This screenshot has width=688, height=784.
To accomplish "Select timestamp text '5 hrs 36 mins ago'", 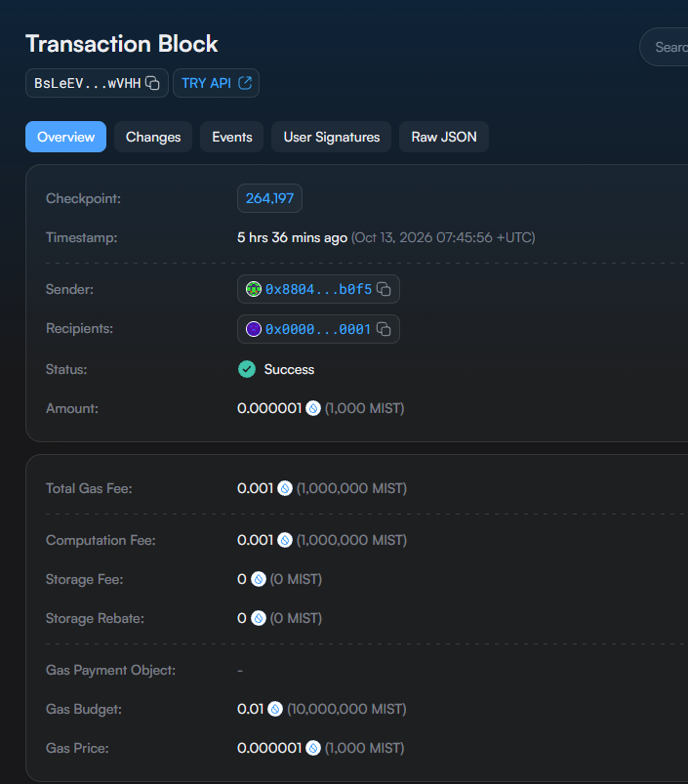I will pos(293,237).
